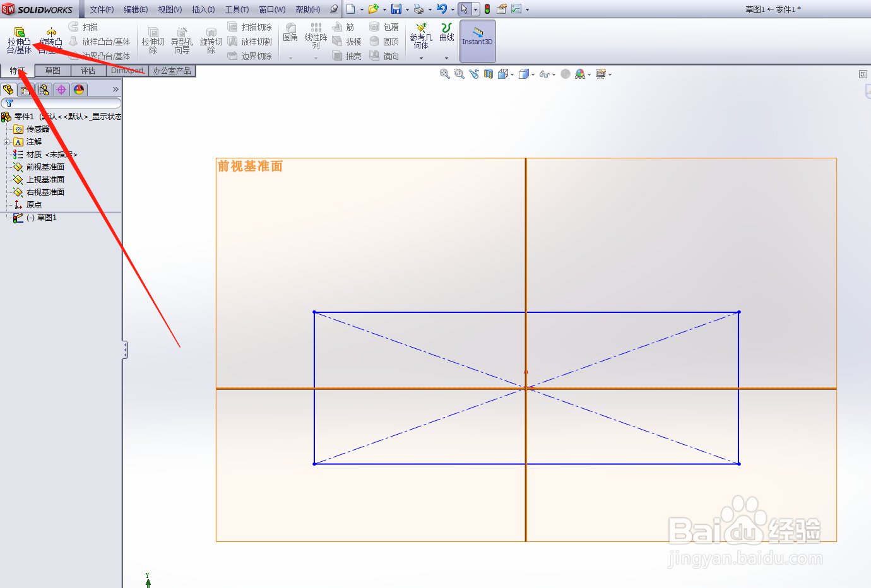Screen dimensions: 871x588
Task: Open the View Orientation dropdown
Action: [x=506, y=74]
